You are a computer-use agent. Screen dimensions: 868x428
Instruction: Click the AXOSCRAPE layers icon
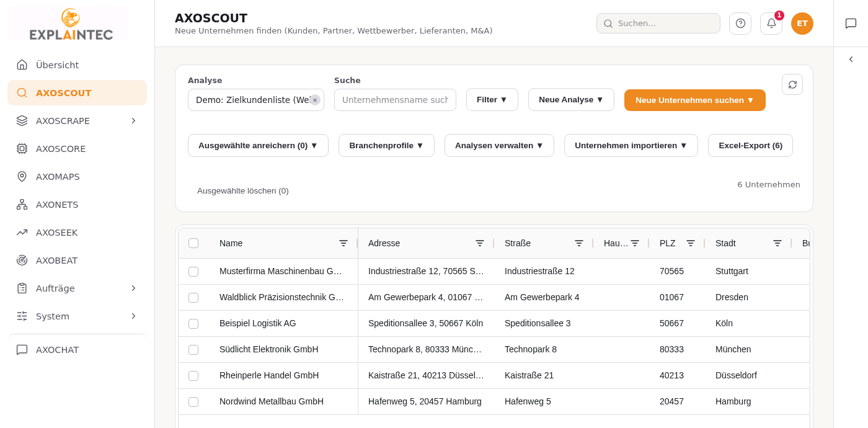[22, 120]
